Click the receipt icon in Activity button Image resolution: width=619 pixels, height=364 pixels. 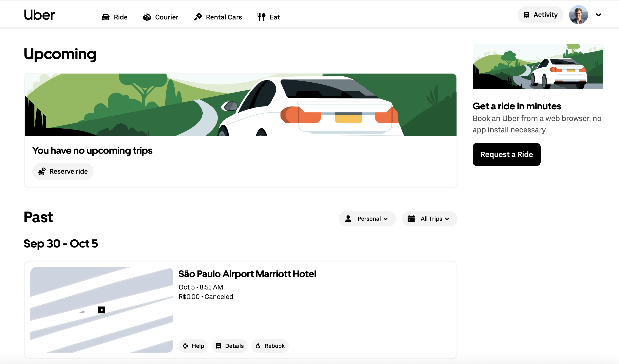pos(526,15)
